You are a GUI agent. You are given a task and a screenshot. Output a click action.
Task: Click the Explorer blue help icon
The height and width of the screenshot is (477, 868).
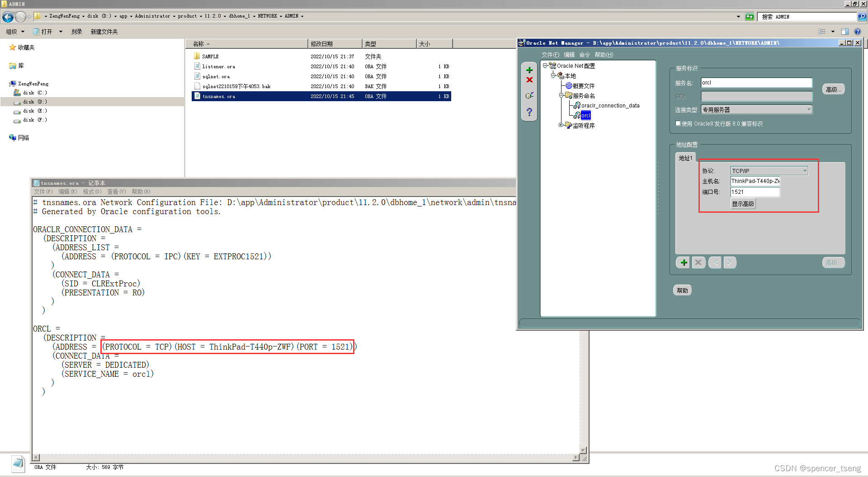click(858, 32)
